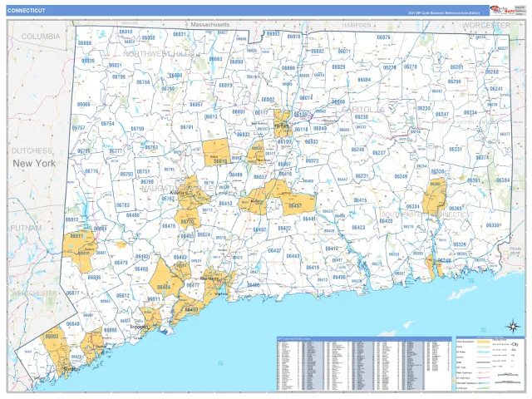Click ZIP code 06410 label
532x399 pixels.
coord(225,204)
